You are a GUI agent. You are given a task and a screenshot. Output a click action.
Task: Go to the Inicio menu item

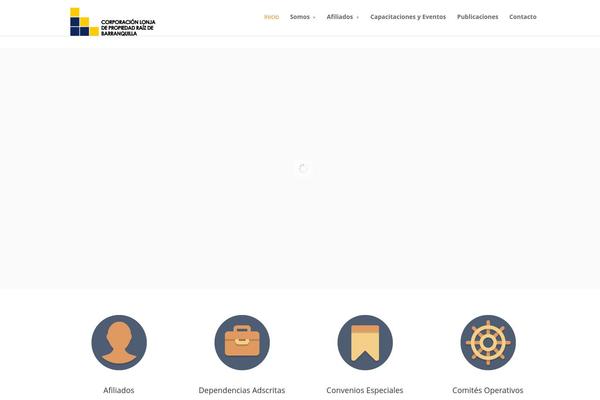[x=272, y=17]
